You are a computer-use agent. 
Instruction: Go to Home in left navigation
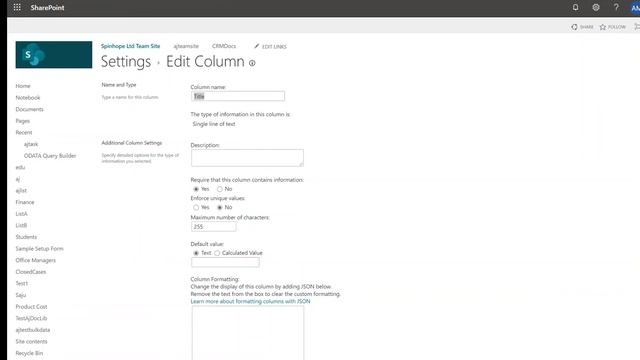pyautogui.click(x=23, y=86)
